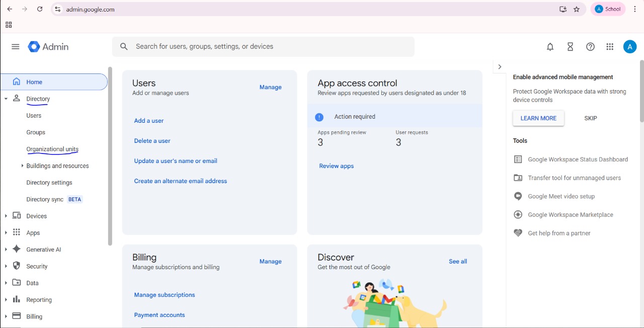
Task: Open the tasks hourglass icon
Action: coord(570,47)
